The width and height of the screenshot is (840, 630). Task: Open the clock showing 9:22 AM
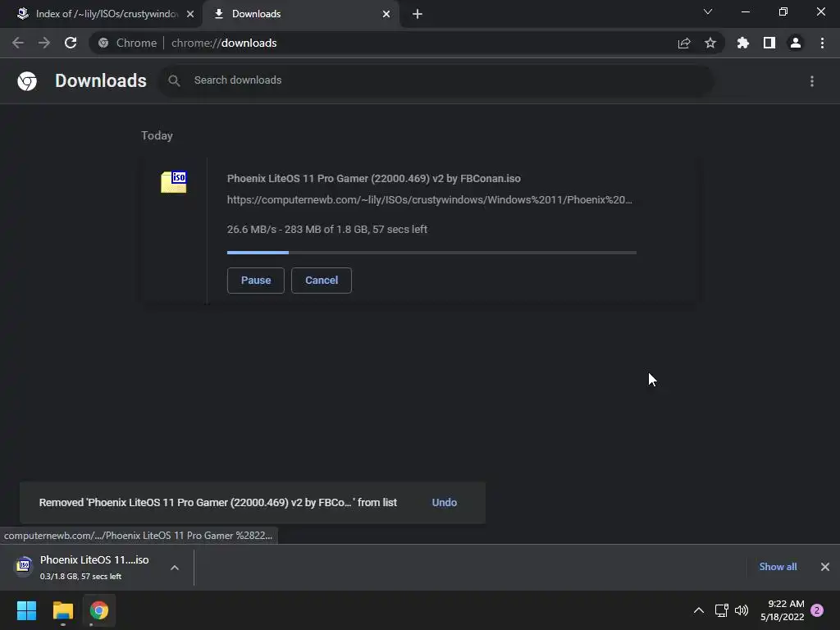(x=783, y=610)
